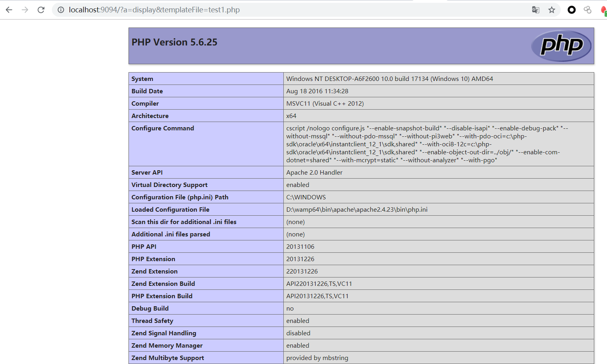
Task: Select the Compiler label
Action: (x=145, y=104)
